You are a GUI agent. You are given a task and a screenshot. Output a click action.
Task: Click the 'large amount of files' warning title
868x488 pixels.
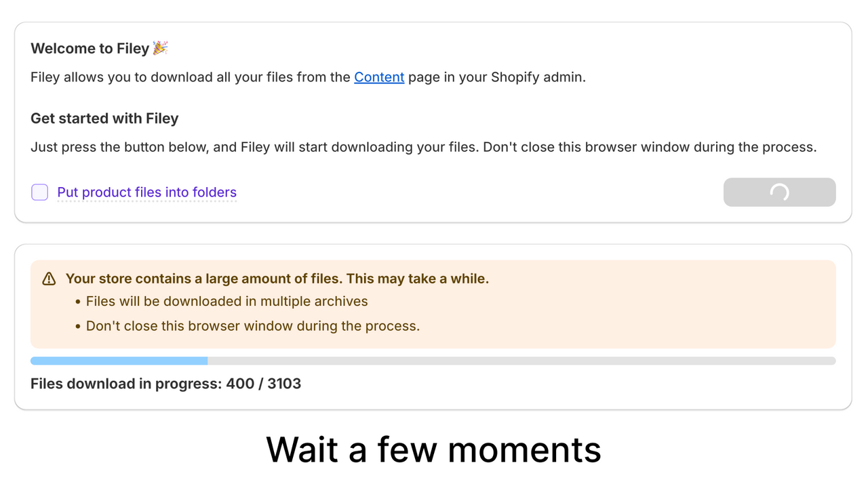277,279
